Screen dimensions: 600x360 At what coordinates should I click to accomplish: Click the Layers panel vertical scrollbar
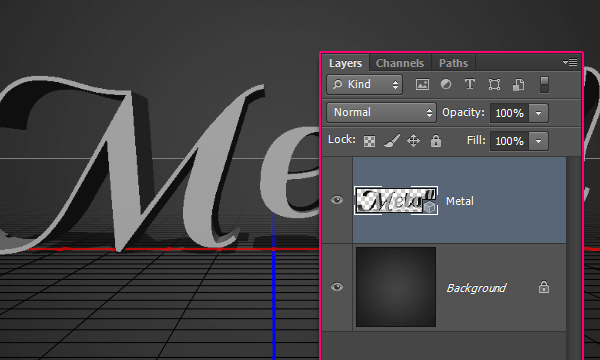[574, 258]
